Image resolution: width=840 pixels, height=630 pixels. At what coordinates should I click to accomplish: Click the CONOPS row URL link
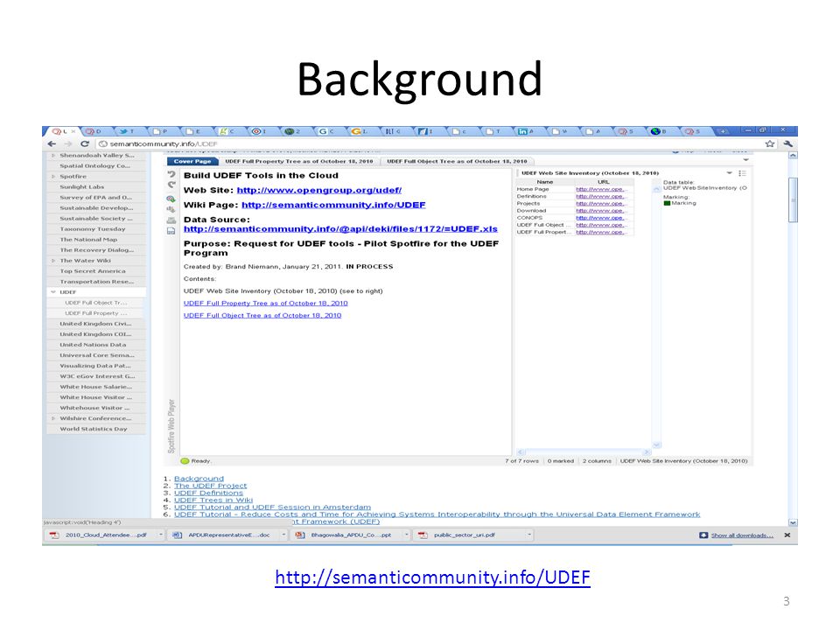pyautogui.click(x=600, y=218)
